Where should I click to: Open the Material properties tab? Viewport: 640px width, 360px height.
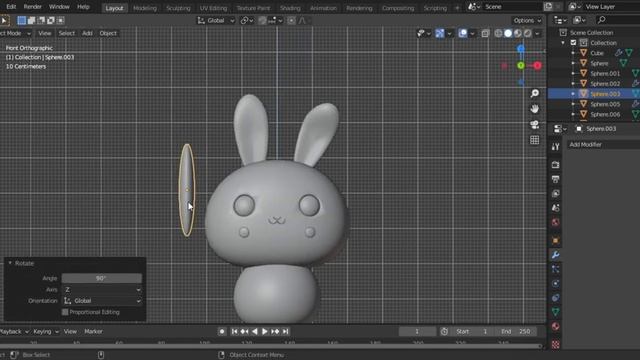pos(556,327)
